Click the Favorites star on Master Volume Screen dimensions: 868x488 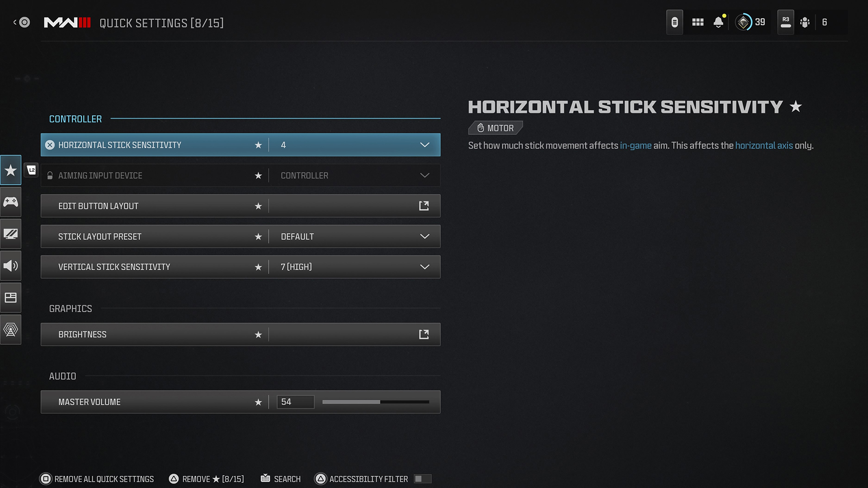pos(258,402)
